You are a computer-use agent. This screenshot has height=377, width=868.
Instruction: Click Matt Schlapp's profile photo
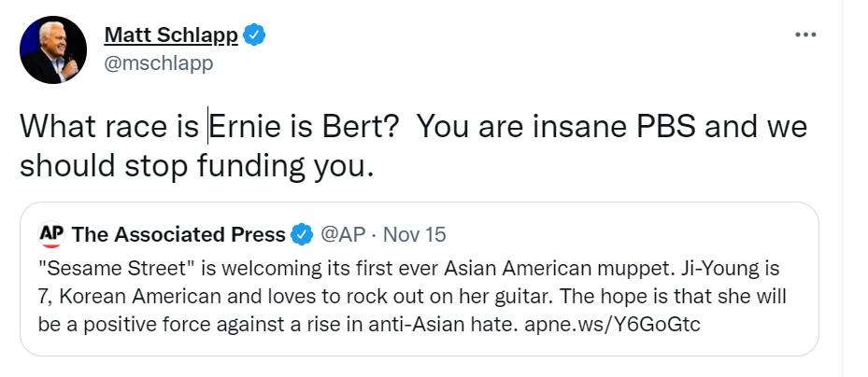tap(52, 49)
